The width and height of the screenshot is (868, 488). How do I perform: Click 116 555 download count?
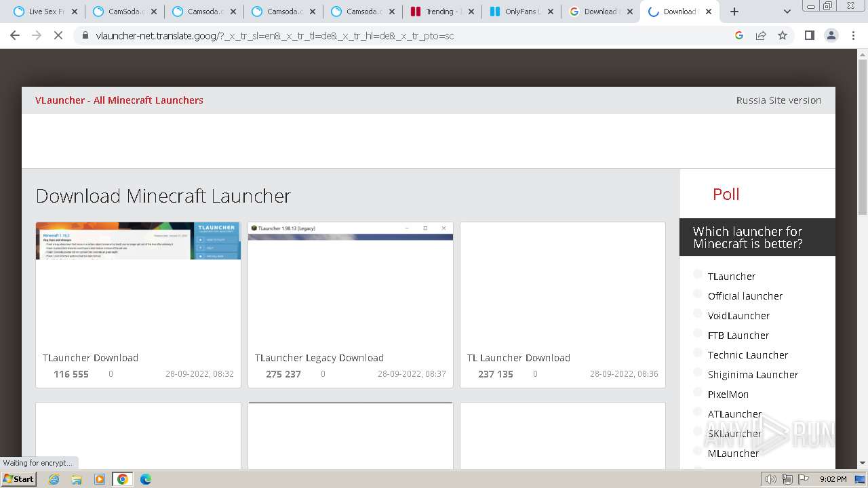click(x=71, y=374)
